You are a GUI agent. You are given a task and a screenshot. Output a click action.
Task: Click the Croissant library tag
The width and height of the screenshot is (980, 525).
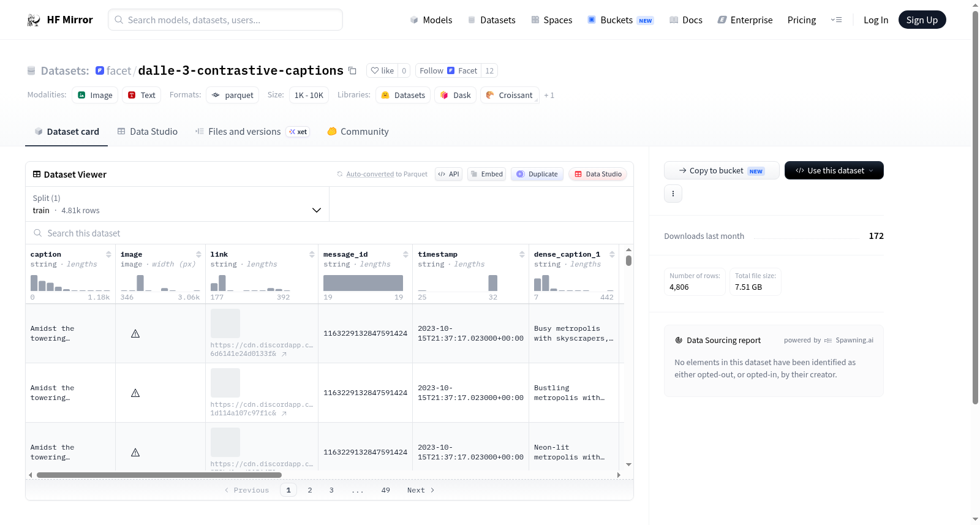[510, 95]
